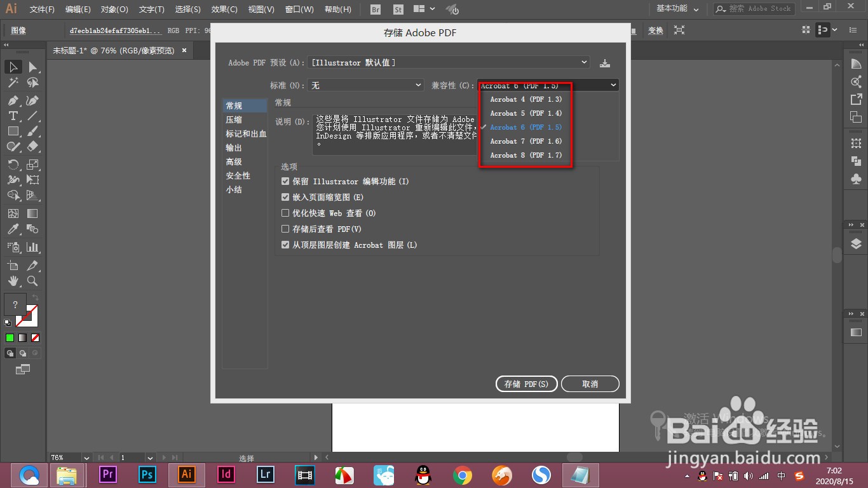868x488 pixels.
Task: Open the Bridge (Br) shortcut icon
Action: [376, 10]
